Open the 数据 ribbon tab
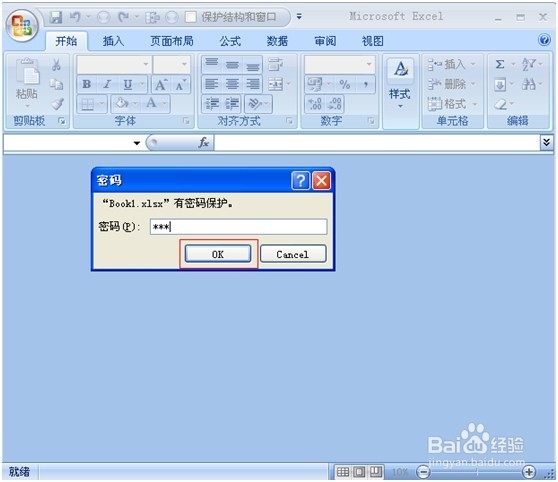 [277, 41]
